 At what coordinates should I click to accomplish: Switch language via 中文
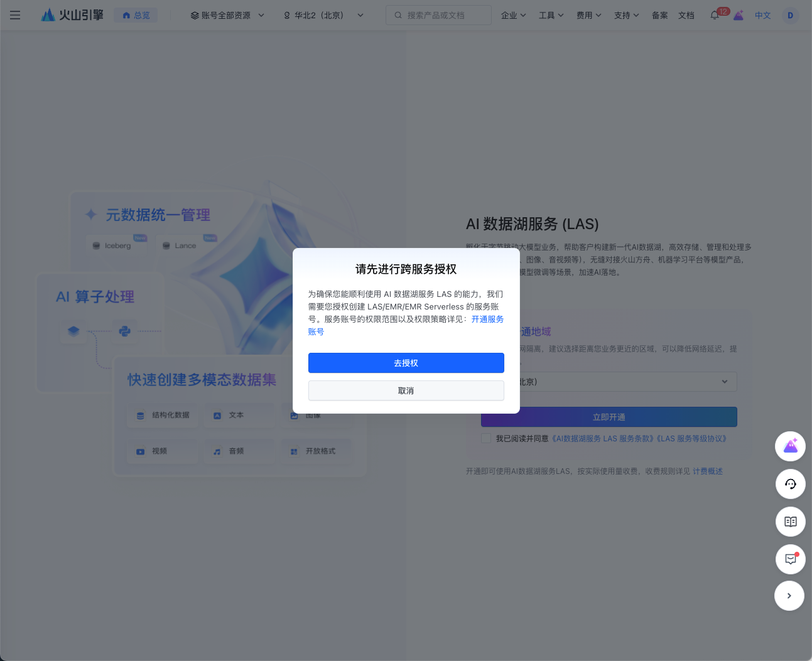763,15
